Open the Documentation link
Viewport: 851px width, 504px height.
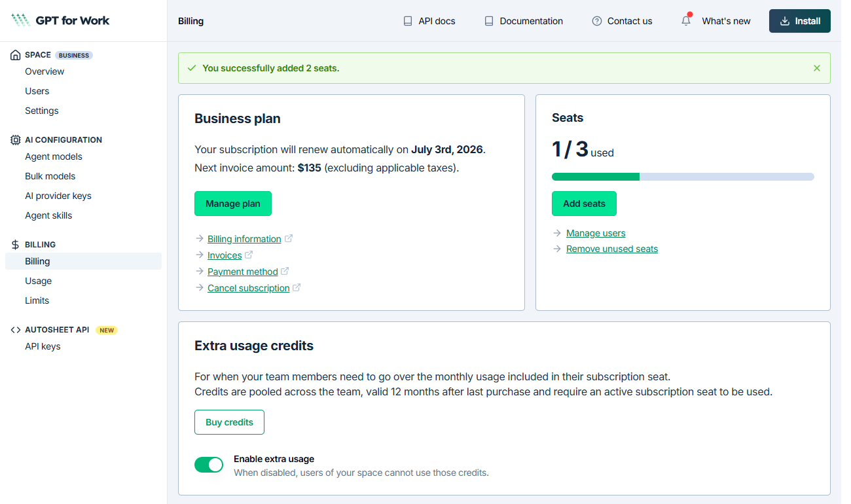click(x=524, y=21)
